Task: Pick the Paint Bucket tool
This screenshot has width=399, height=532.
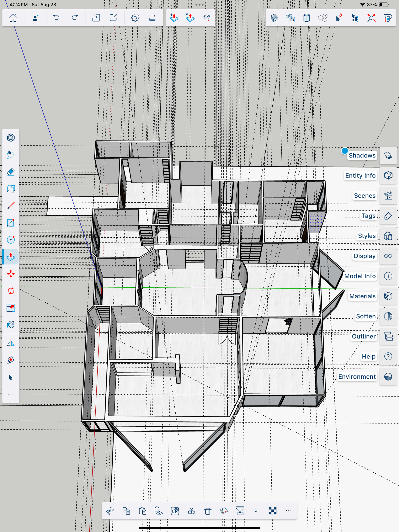Action: tap(11, 325)
